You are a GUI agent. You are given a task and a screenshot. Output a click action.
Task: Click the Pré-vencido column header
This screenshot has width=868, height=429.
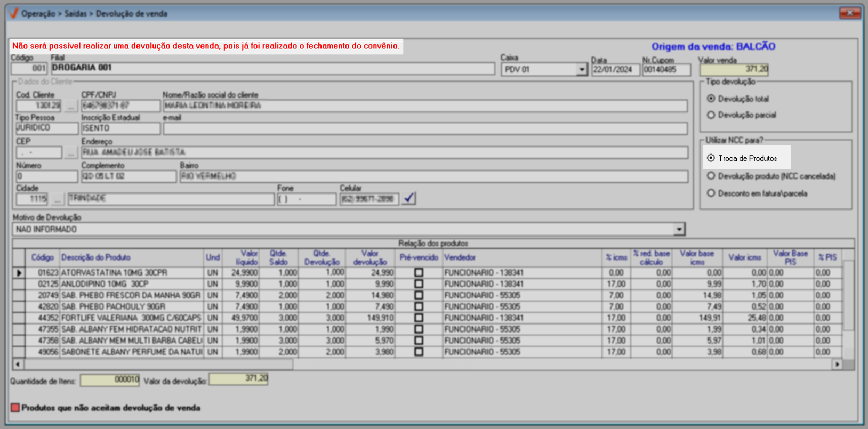[419, 257]
